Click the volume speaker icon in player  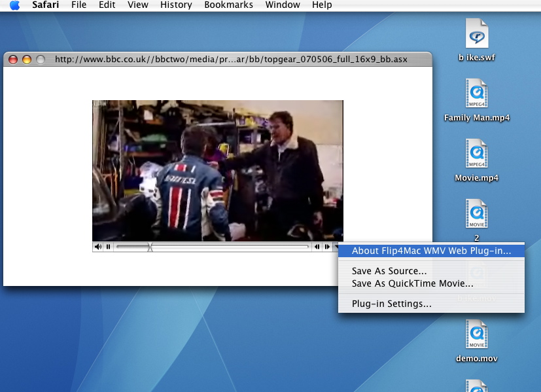(x=98, y=247)
